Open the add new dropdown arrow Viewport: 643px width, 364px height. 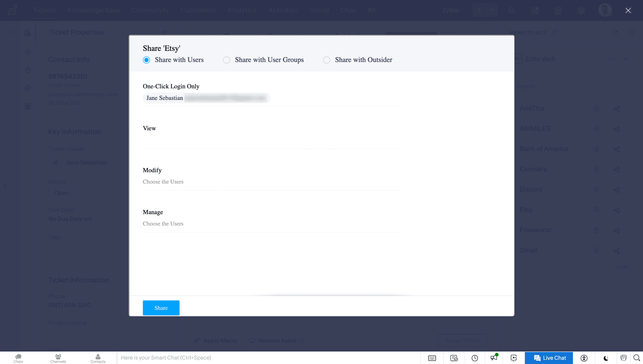pyautogui.click(x=492, y=10)
